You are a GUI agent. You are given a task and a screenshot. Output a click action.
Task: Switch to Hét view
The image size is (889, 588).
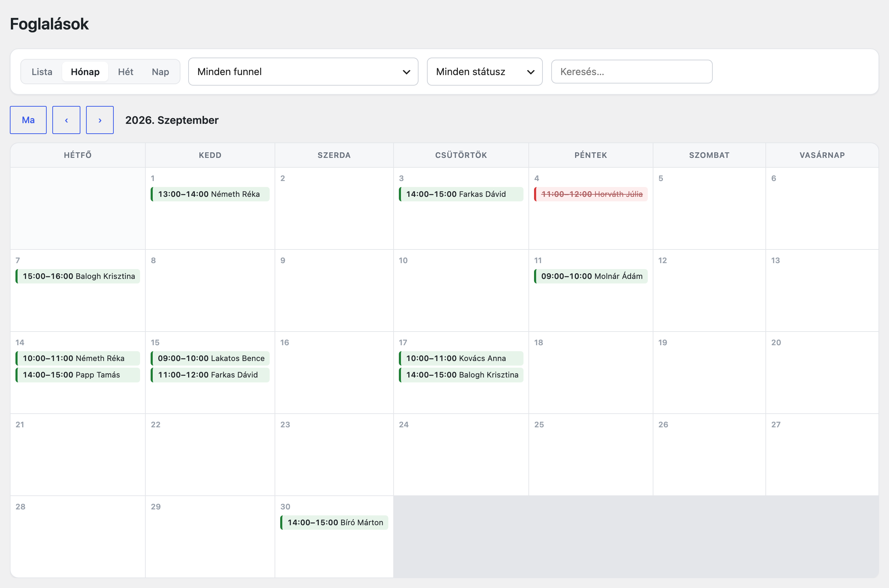click(x=126, y=72)
